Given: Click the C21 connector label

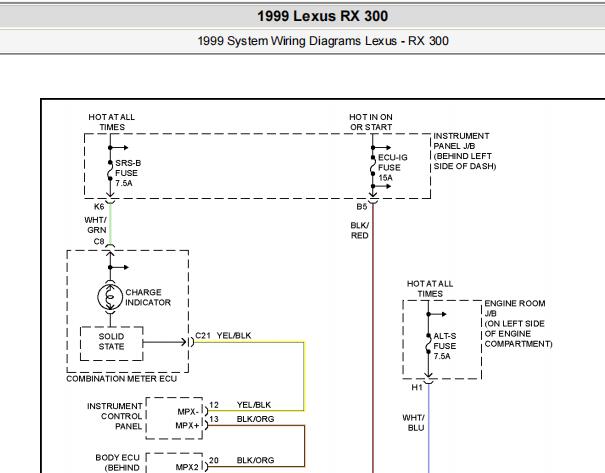Looking at the screenshot, I should coord(203,335).
